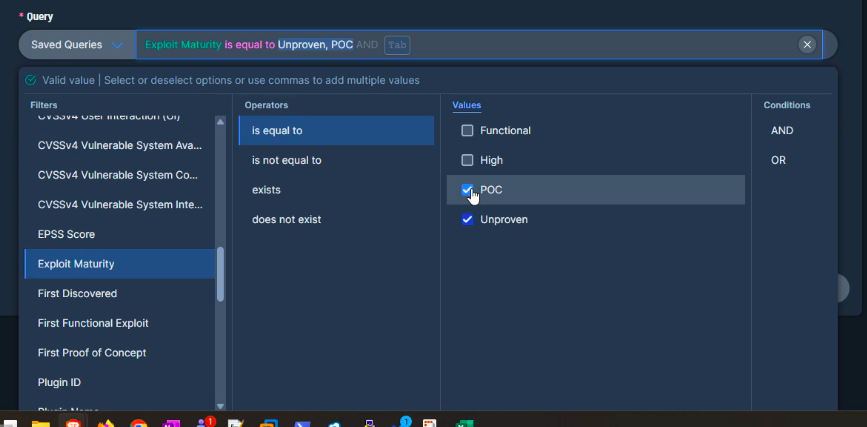Open Microsoft Teams from the taskbar
The image size is (867, 427).
204,423
